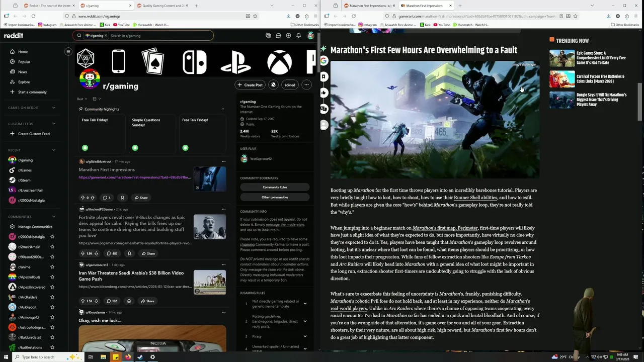Toggle the Joined button for r/gaming

point(290,85)
